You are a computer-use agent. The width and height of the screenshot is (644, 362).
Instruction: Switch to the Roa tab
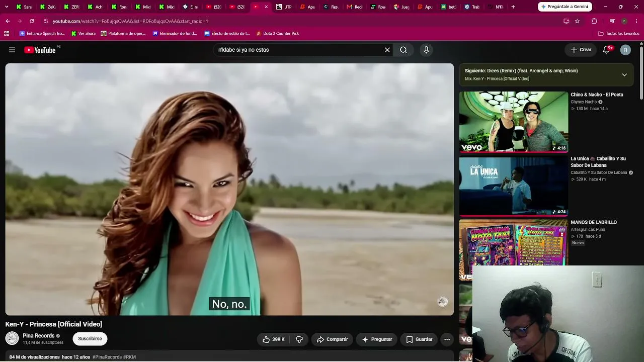coord(378,7)
